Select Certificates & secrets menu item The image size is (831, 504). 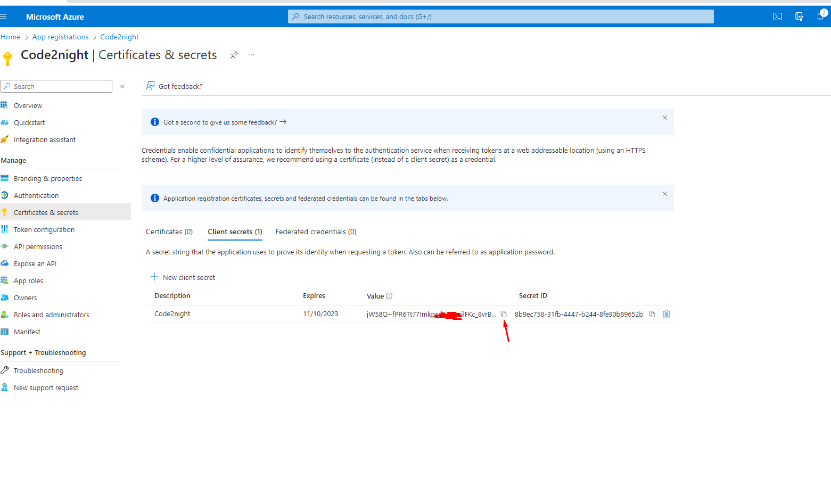(65, 212)
